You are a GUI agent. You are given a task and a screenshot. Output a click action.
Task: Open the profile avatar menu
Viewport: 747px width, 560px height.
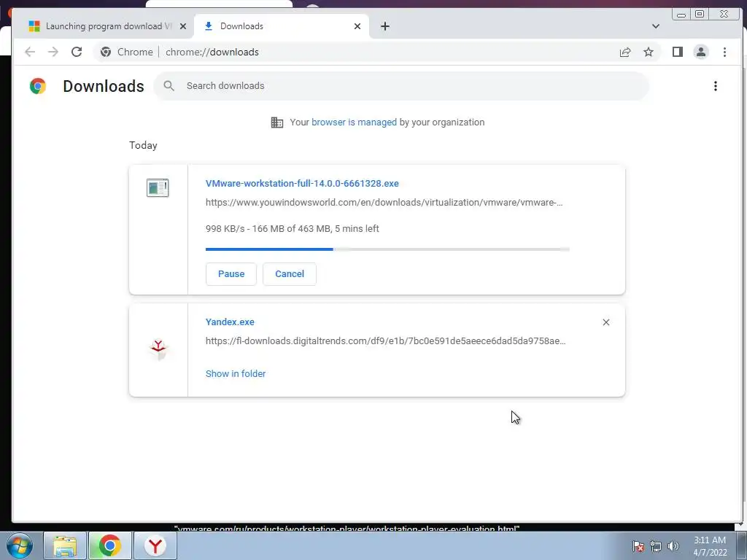coord(701,52)
